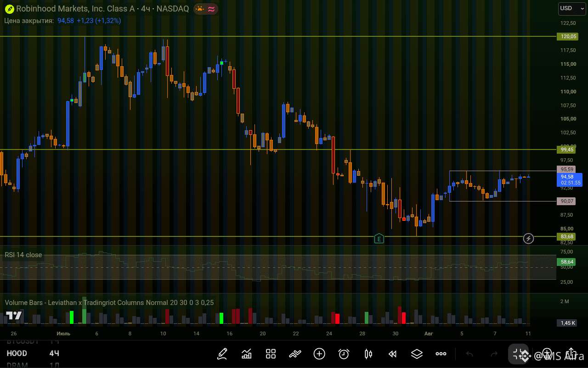Viewport: 588px width, 368px height.
Task: Tap the 110,00 tick on the price axis
Action: [x=568, y=92]
